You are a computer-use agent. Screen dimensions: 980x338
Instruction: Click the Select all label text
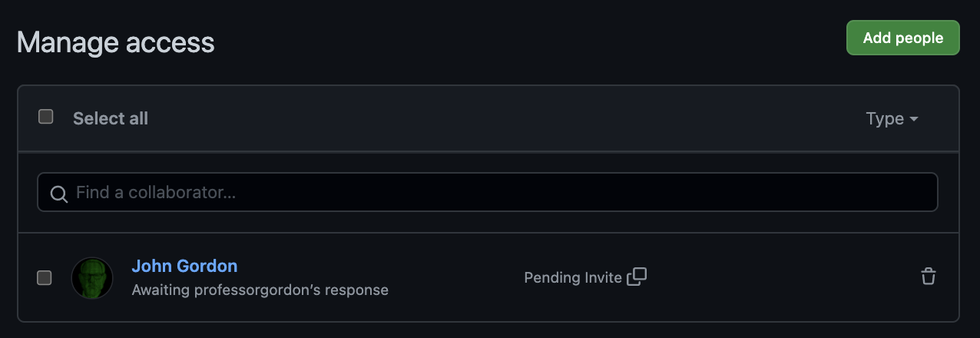pyautogui.click(x=111, y=118)
